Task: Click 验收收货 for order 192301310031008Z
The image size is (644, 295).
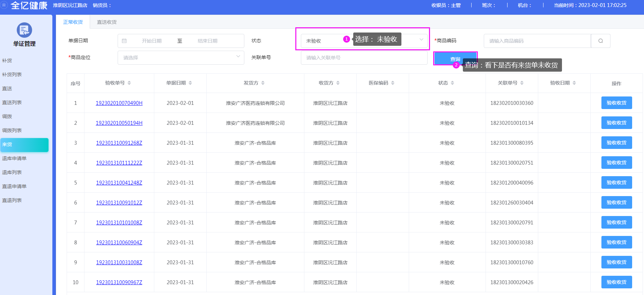Action: 616,262
